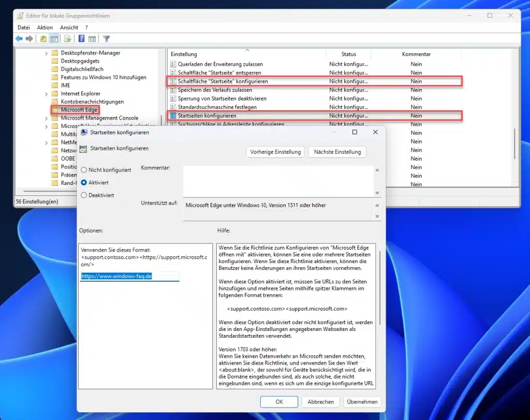The width and height of the screenshot is (530, 420).
Task: Click the Kontobenachrichtigungen folder icon
Action: coord(55,102)
